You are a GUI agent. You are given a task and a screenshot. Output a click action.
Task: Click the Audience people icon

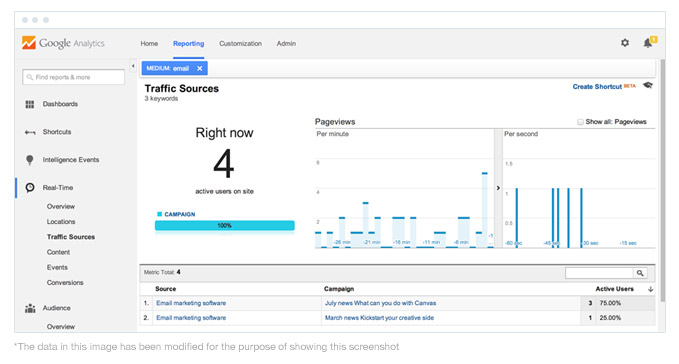click(x=30, y=308)
